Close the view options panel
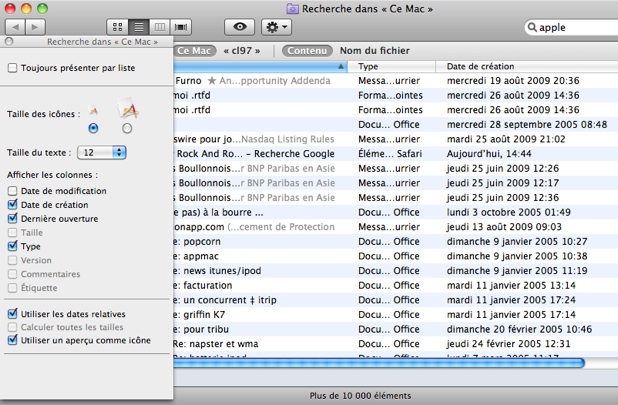618x405 pixels. coord(9,41)
